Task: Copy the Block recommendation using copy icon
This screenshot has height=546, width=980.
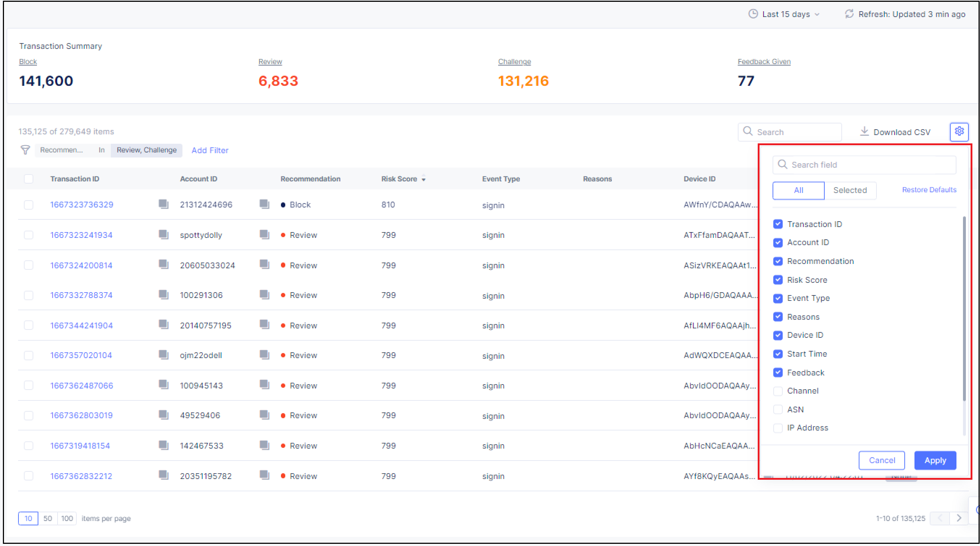Action: (264, 204)
